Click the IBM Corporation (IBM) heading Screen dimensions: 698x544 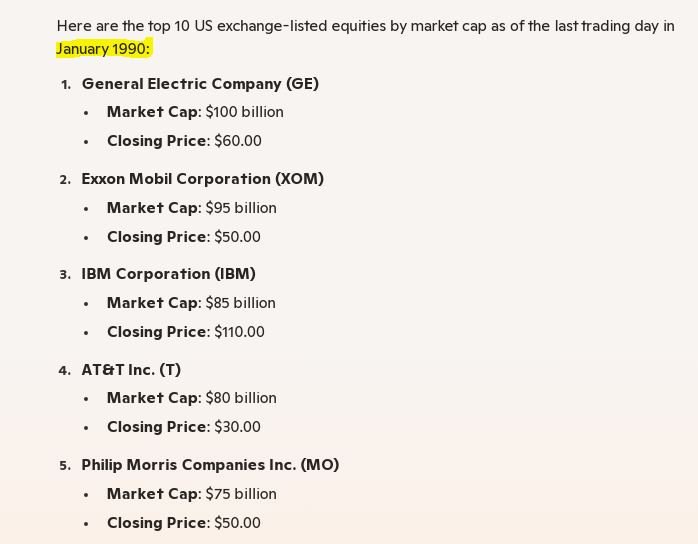[x=168, y=274]
